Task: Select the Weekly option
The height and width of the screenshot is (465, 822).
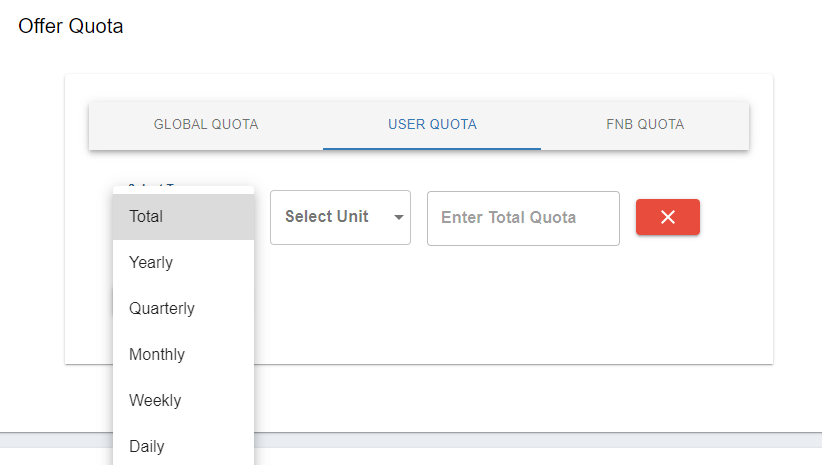Action: (183, 400)
